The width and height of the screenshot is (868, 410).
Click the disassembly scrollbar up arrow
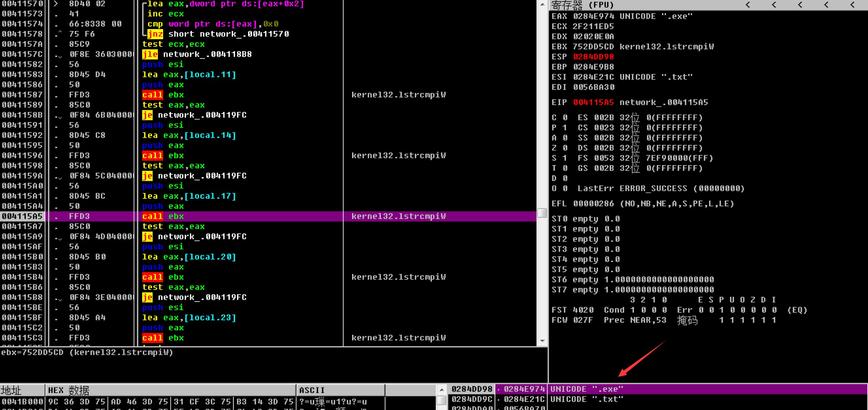pyautogui.click(x=542, y=4)
